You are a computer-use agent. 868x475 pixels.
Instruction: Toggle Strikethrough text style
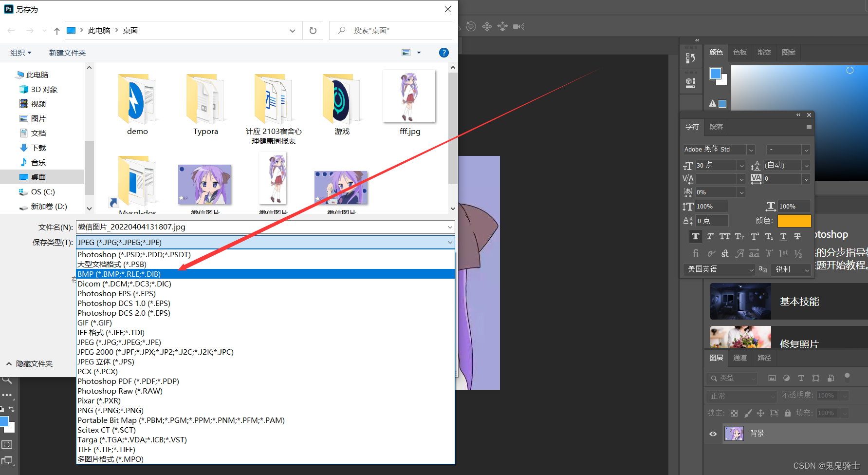(x=797, y=237)
